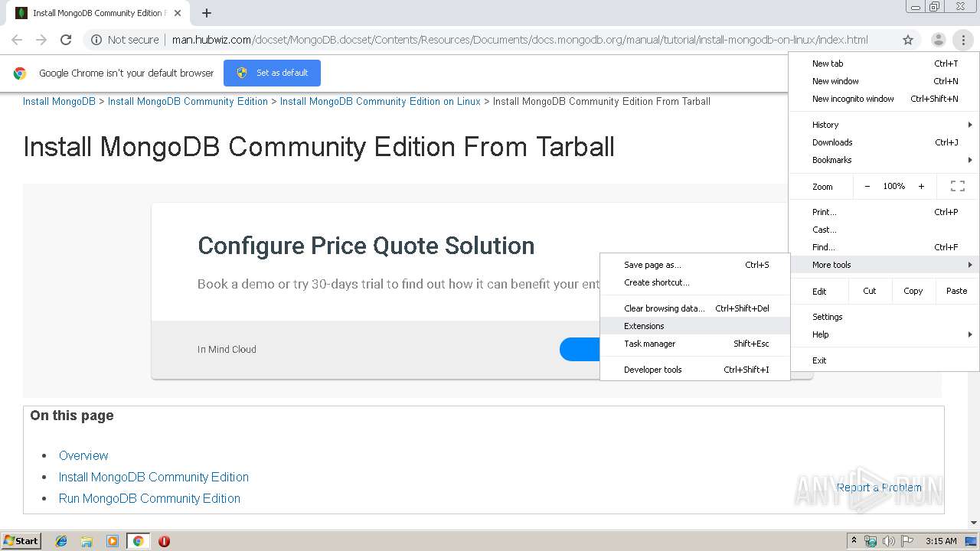
Task: Open the red Opera taskbar icon
Action: (164, 541)
